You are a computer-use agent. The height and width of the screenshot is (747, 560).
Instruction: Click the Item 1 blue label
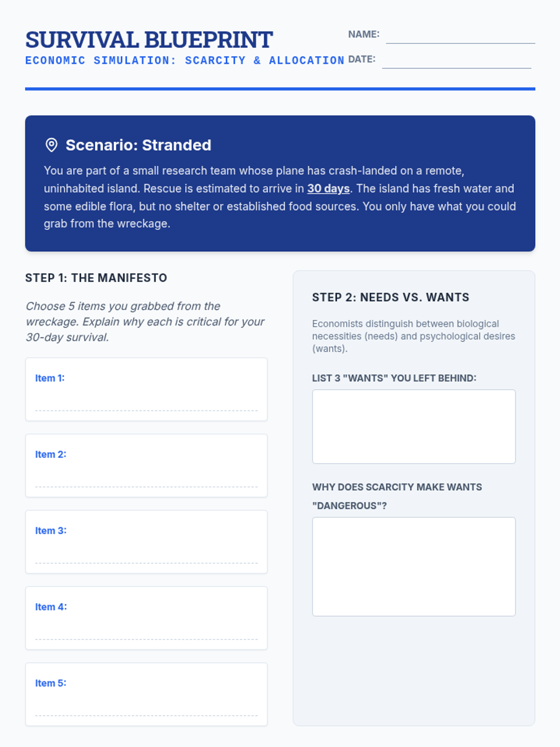[50, 378]
